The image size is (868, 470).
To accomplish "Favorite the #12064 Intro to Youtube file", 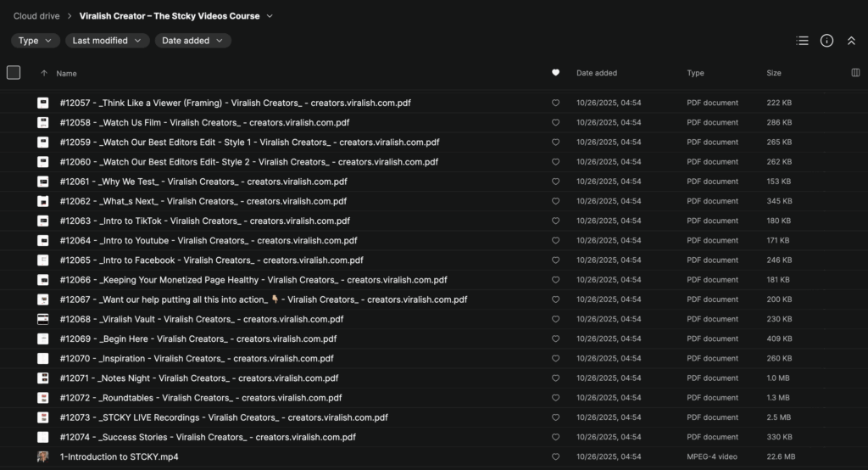I will pyautogui.click(x=556, y=241).
